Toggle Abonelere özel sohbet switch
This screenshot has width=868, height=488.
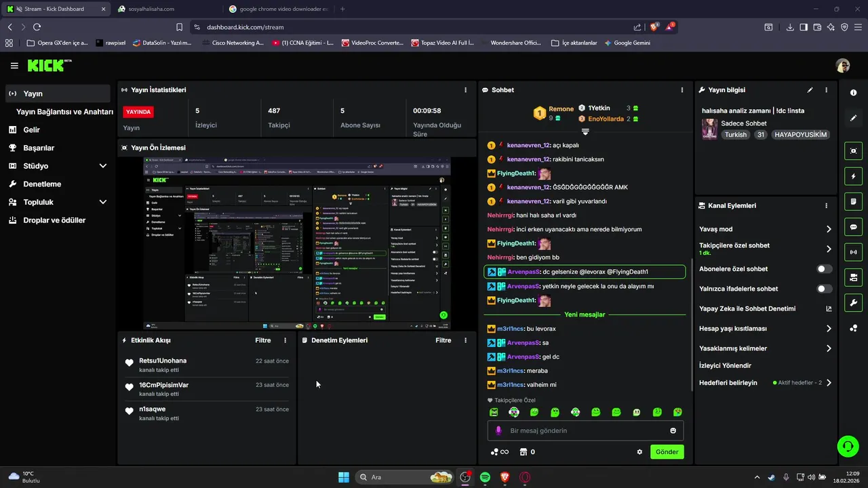(x=825, y=269)
